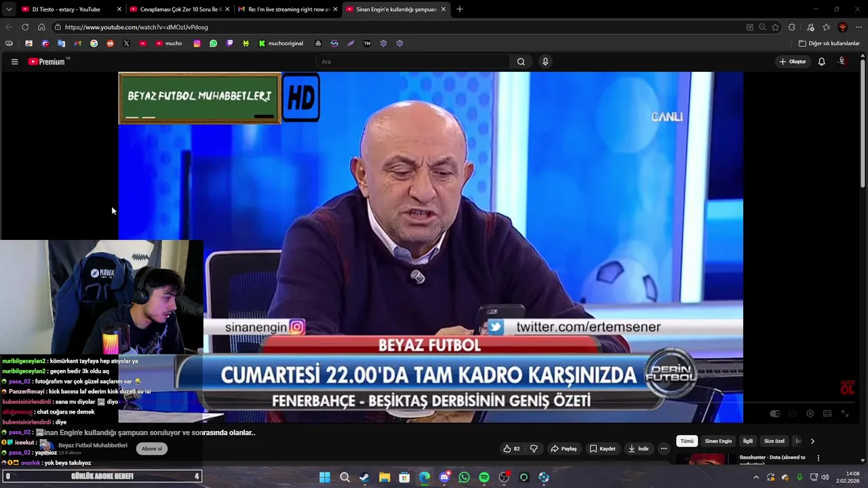
Task: Like the video with 82 likes
Action: tap(511, 449)
